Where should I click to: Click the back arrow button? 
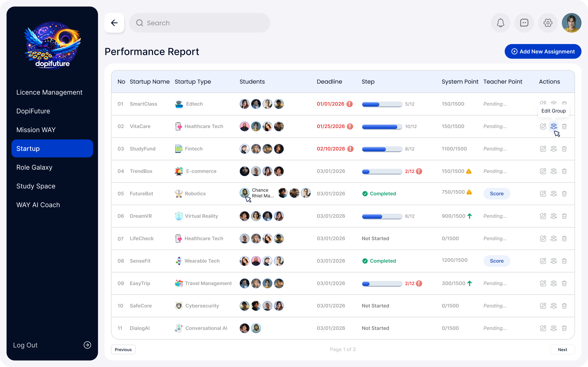coord(114,23)
